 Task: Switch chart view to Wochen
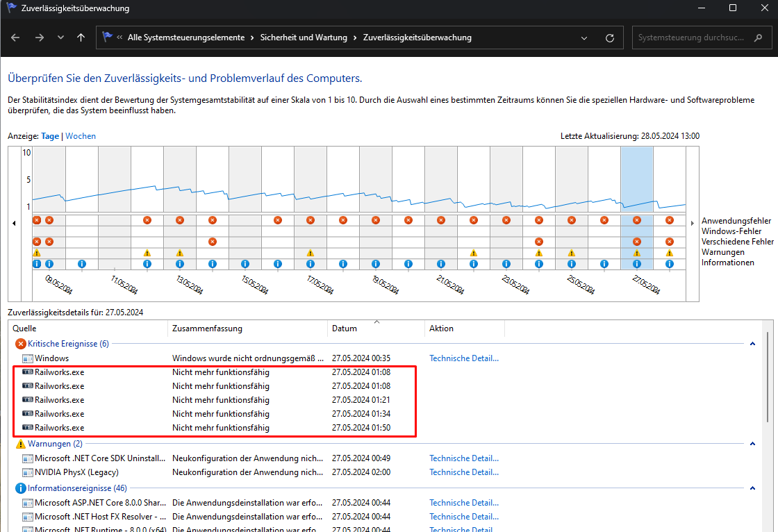81,136
